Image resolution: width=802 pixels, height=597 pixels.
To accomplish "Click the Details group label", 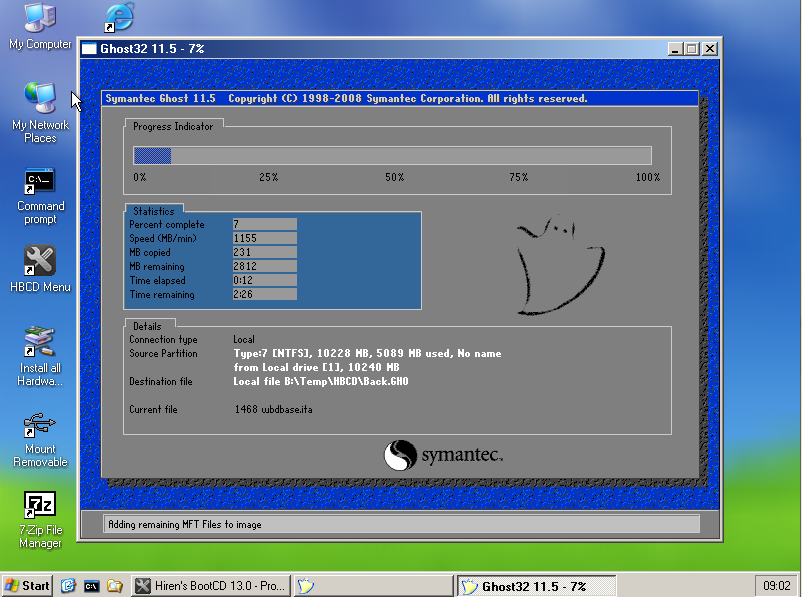I will click(147, 326).
